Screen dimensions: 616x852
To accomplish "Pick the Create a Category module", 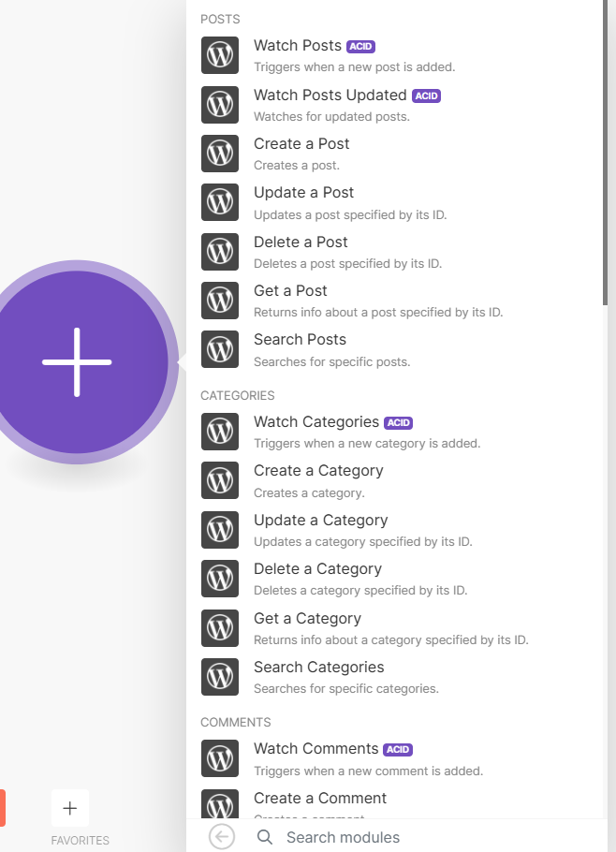I will 318,471.
